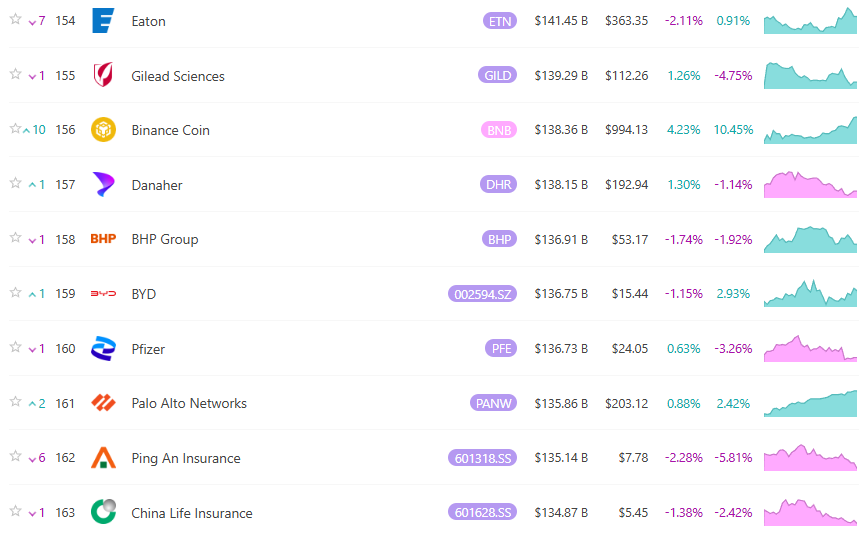Click the Eaton company logo
This screenshot has width=865, height=535.
(103, 21)
